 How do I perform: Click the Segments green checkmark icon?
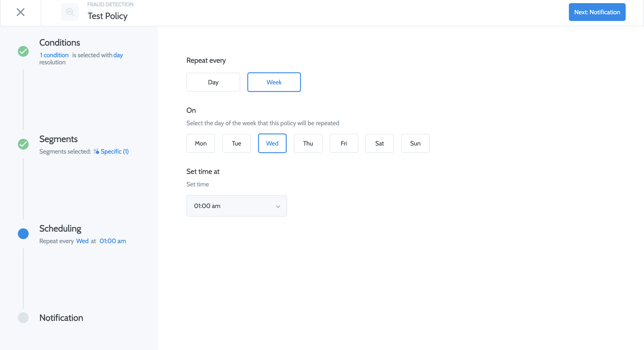(23, 144)
